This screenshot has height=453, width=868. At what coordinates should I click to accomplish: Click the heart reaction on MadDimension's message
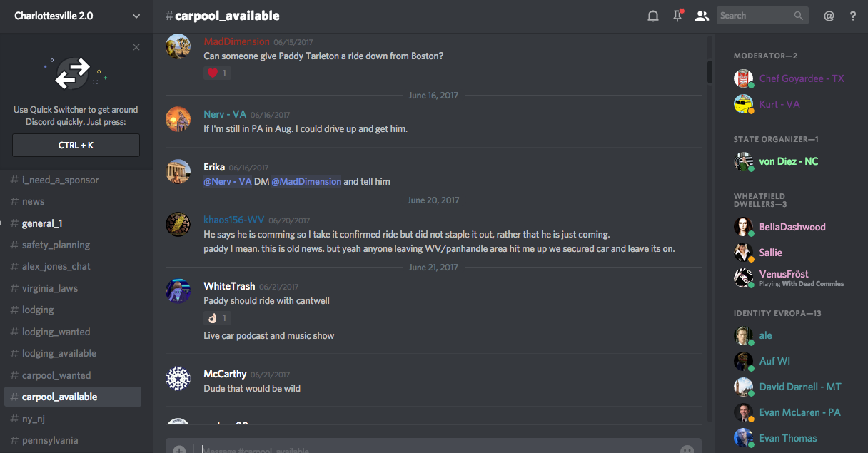pyautogui.click(x=217, y=73)
